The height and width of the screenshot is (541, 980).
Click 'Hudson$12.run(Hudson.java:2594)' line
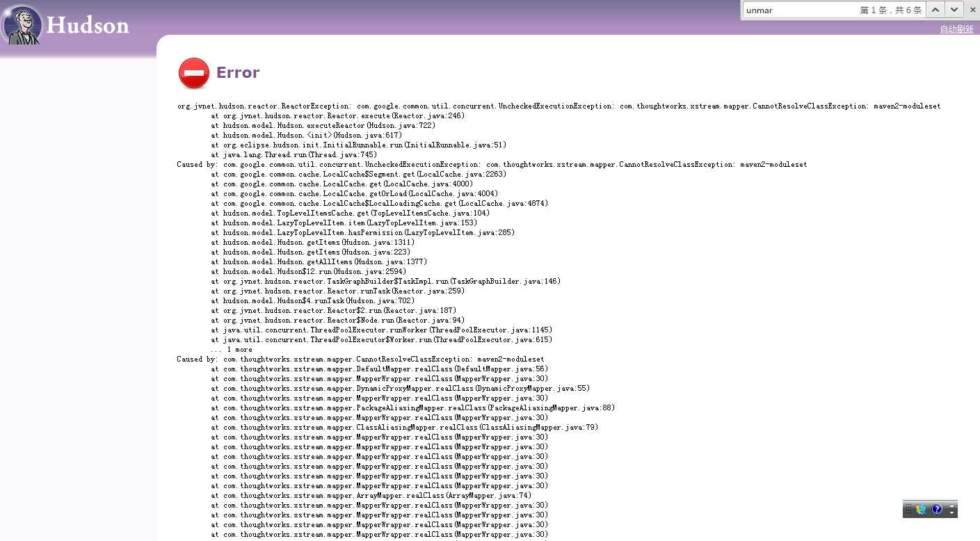tap(308, 272)
